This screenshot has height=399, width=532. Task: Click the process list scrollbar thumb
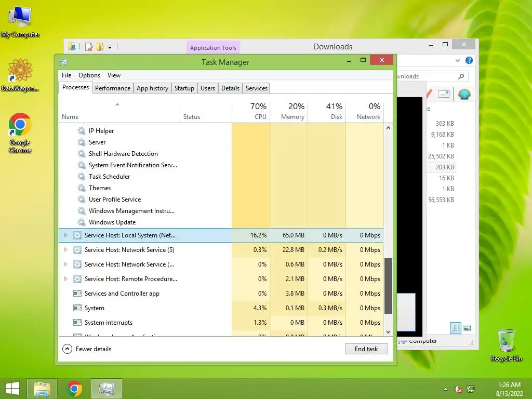pos(389,286)
